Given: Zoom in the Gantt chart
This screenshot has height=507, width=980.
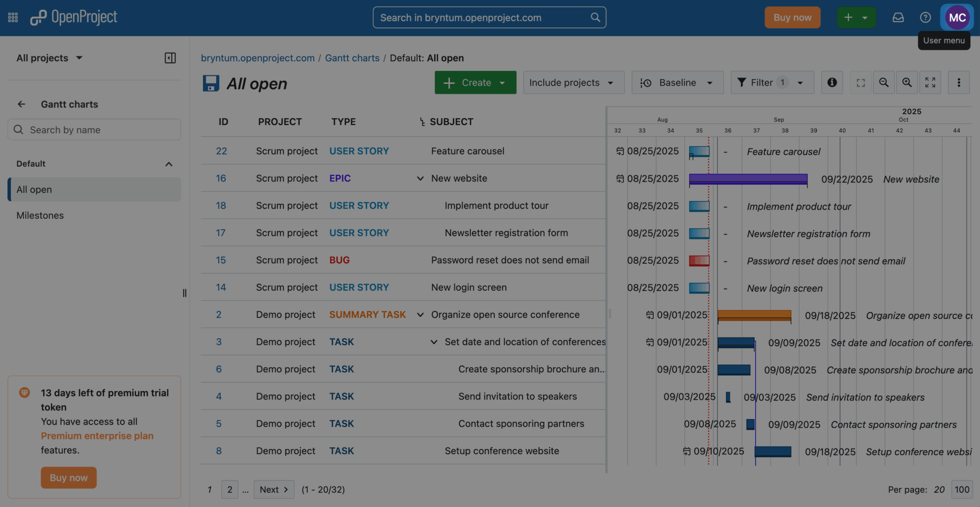Looking at the screenshot, I should [x=907, y=82].
